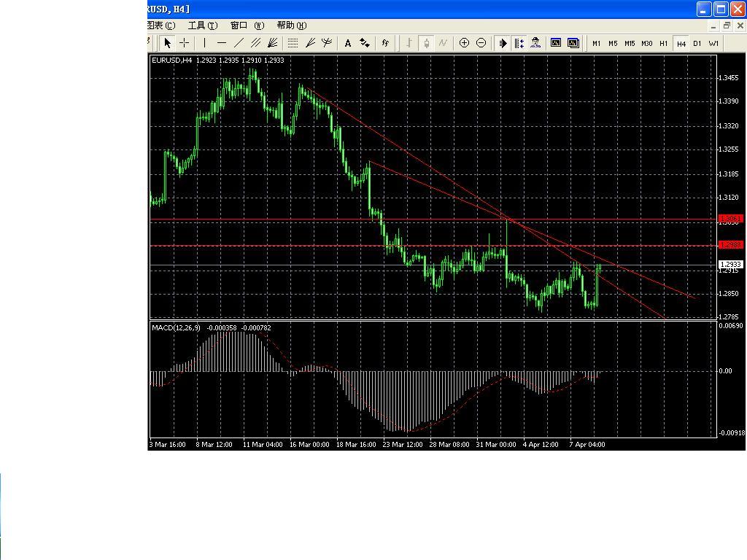Switch chart to candlestick style
Screen dimensions: 747x560
click(x=426, y=43)
